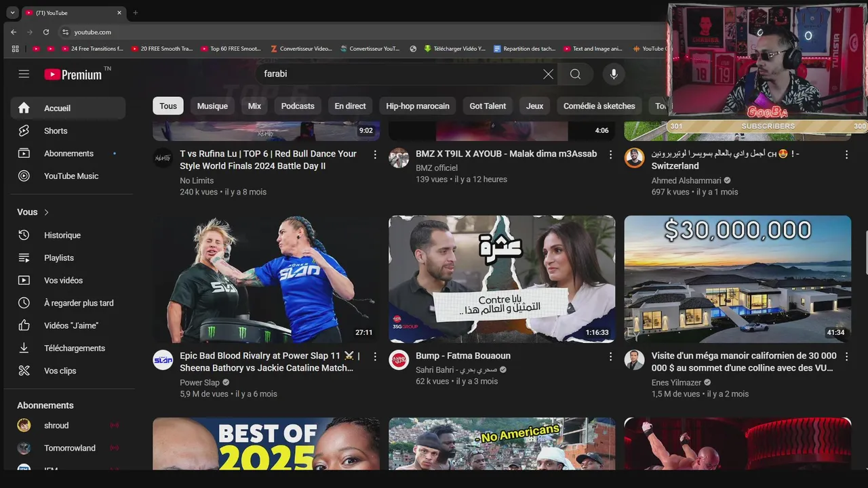This screenshot has height=488, width=868.
Task: Close the (71) YouTube browser tab
Action: [119, 13]
